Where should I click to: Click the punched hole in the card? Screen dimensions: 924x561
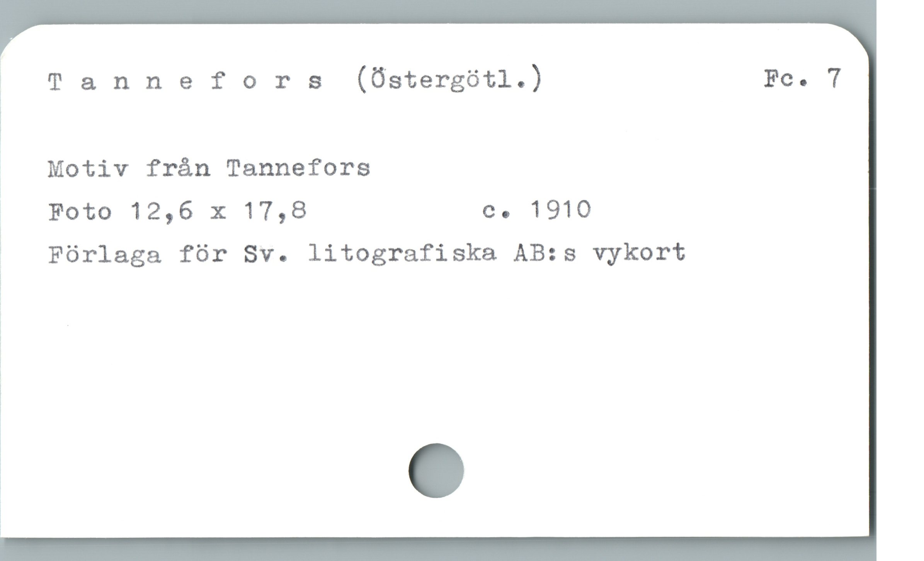436,470
